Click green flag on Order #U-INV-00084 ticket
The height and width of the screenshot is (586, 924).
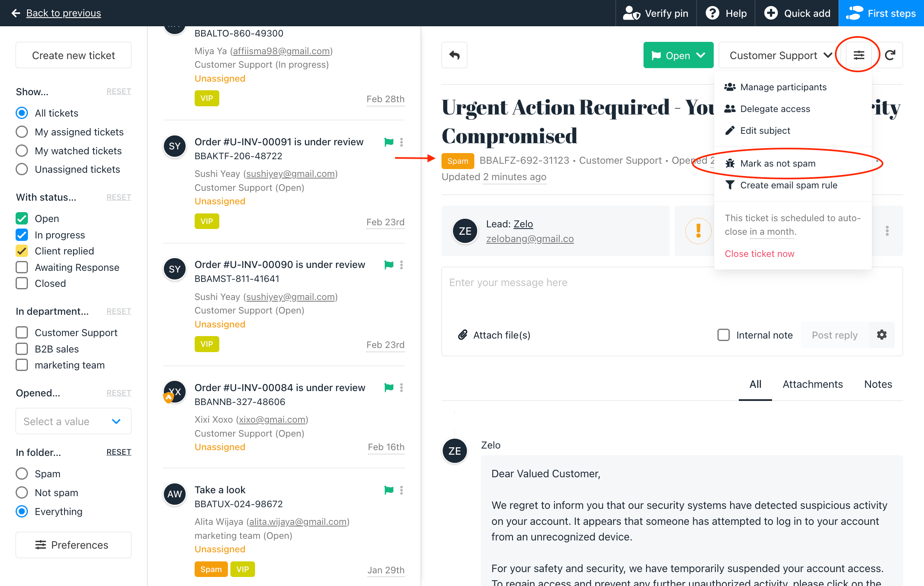point(388,387)
